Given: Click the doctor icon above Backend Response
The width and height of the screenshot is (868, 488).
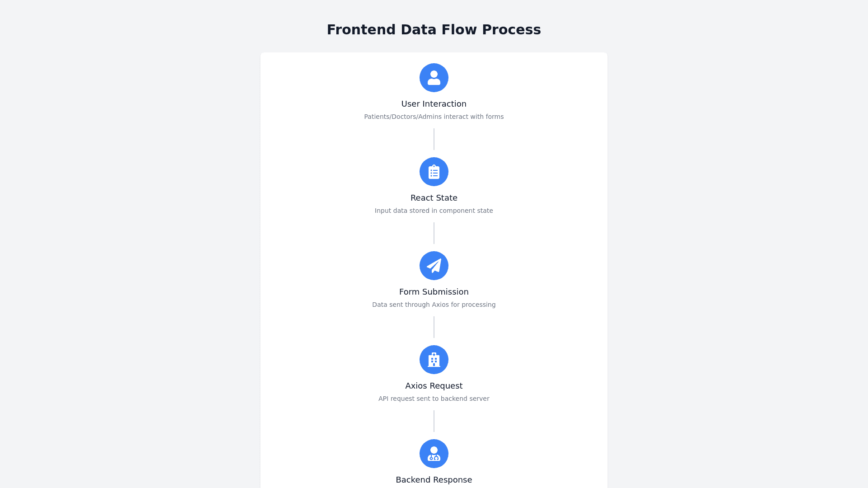Looking at the screenshot, I should pyautogui.click(x=434, y=454).
